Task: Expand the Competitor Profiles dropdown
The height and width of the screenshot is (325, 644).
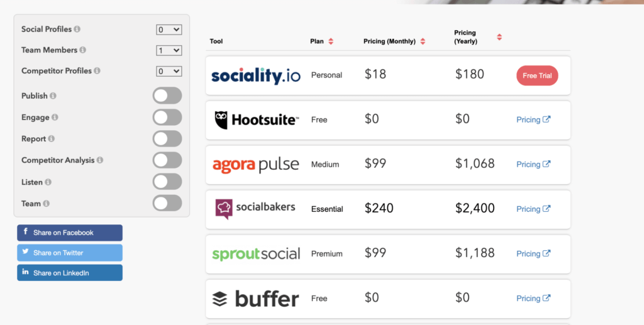Action: [x=169, y=72]
